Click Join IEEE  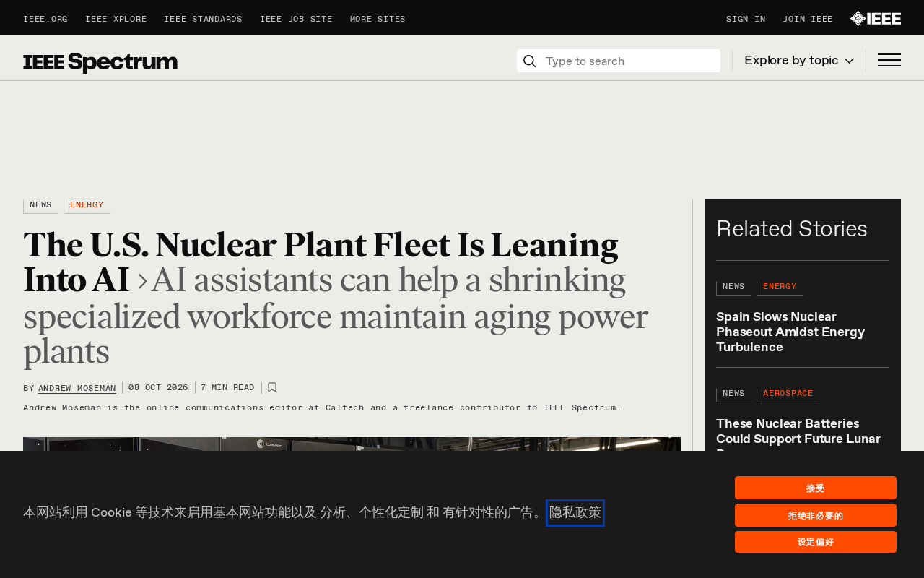[808, 20]
